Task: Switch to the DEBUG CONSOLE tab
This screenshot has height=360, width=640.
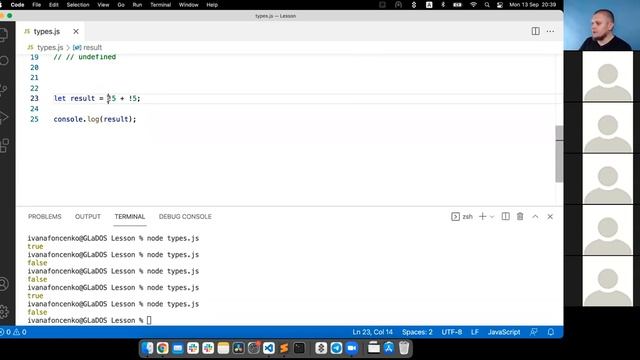Action: (x=185, y=216)
